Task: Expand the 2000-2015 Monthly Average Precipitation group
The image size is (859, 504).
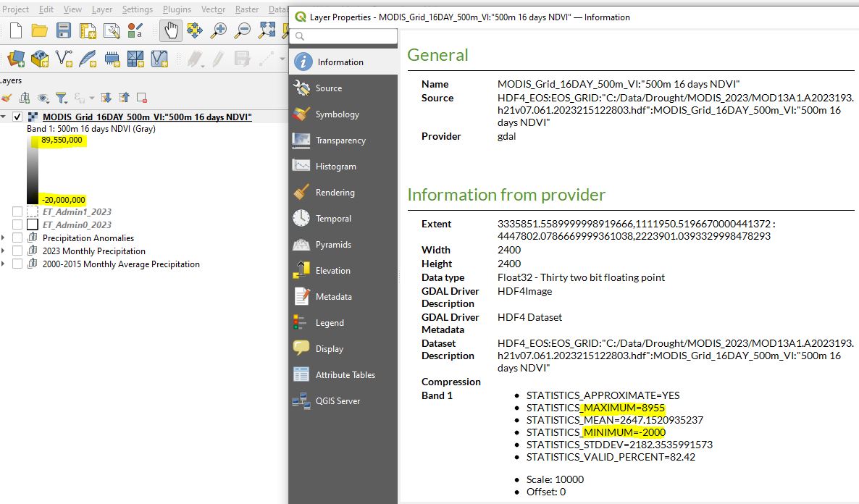Action: 4,264
